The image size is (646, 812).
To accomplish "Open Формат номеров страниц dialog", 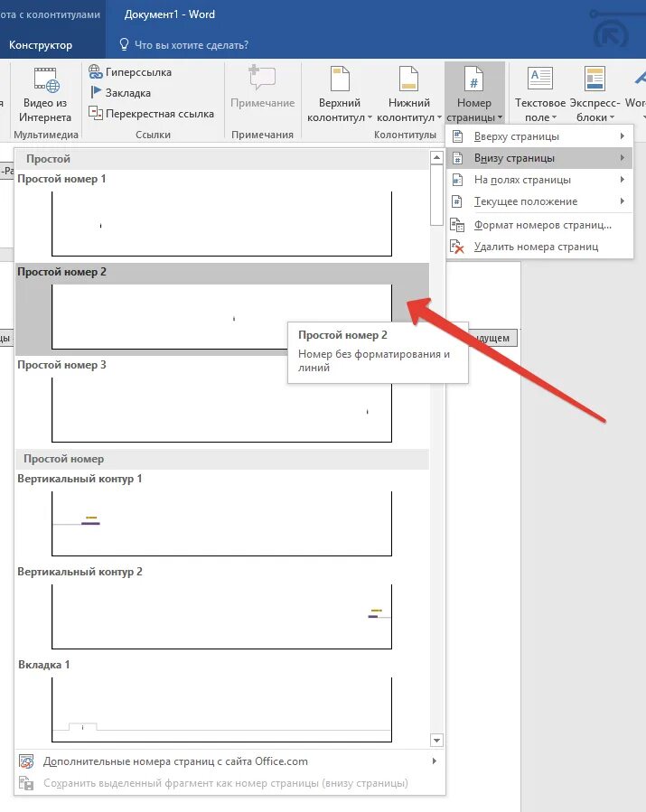I will [x=539, y=225].
